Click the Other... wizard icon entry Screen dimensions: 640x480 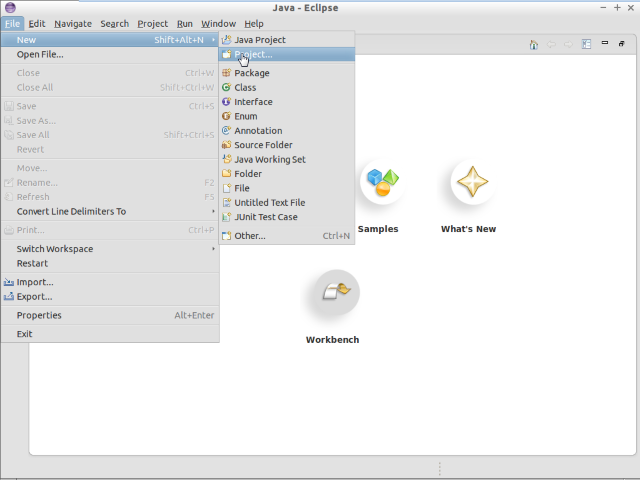227,236
